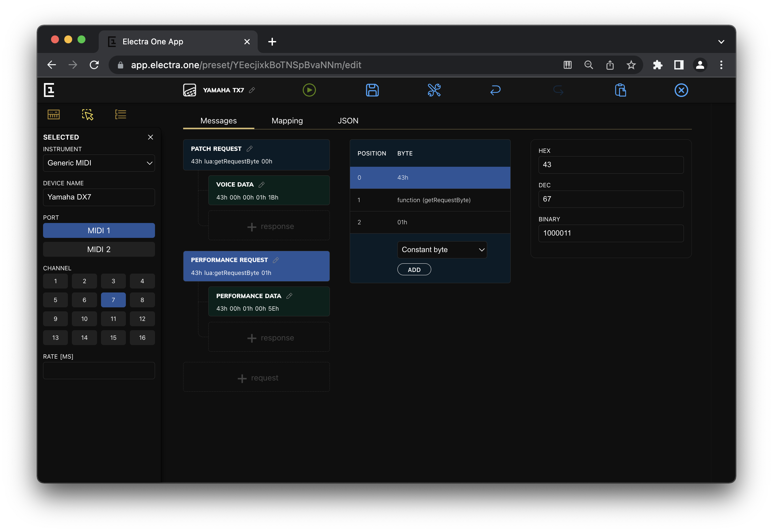Switch to the JSON tab
Screen dimensions: 773x532
[348, 121]
